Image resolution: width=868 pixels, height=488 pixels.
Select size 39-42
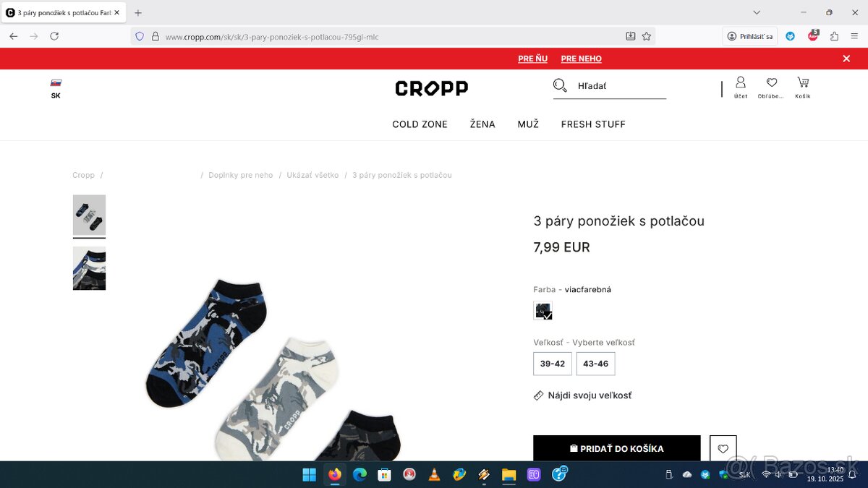553,364
